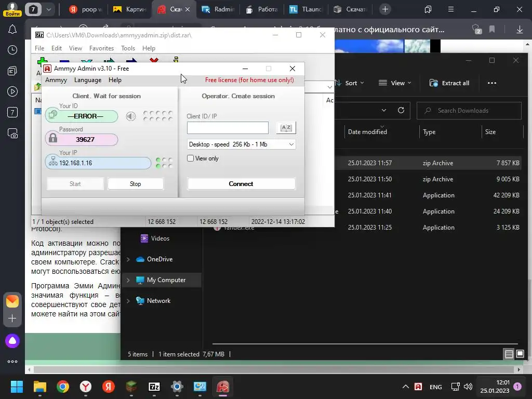Open the clock and date panel
The width and height of the screenshot is (532, 399).
pyautogui.click(x=495, y=387)
